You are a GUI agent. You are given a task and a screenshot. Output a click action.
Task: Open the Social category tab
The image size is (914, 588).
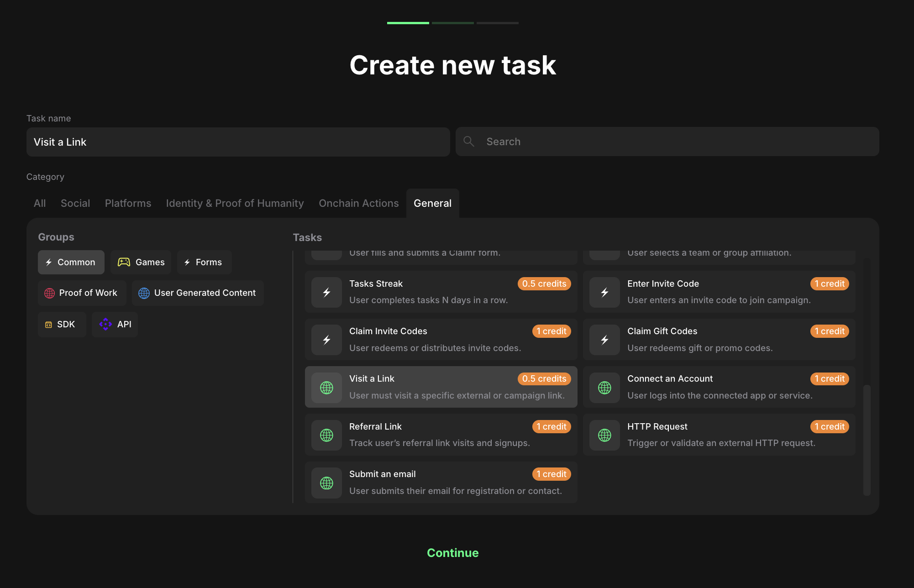(x=75, y=203)
